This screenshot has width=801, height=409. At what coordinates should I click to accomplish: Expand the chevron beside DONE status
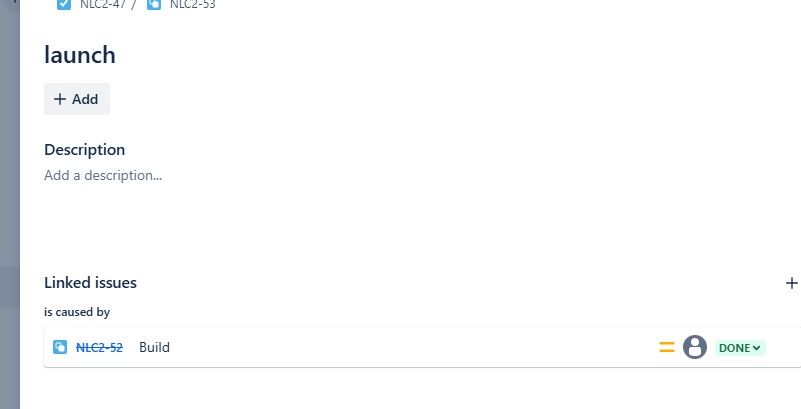(757, 348)
